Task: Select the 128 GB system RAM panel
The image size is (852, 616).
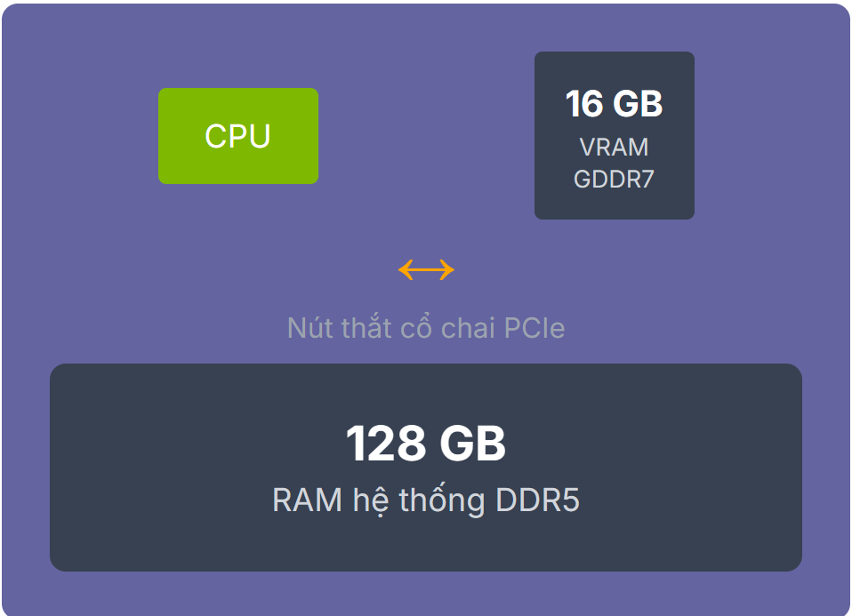Action: (426, 468)
